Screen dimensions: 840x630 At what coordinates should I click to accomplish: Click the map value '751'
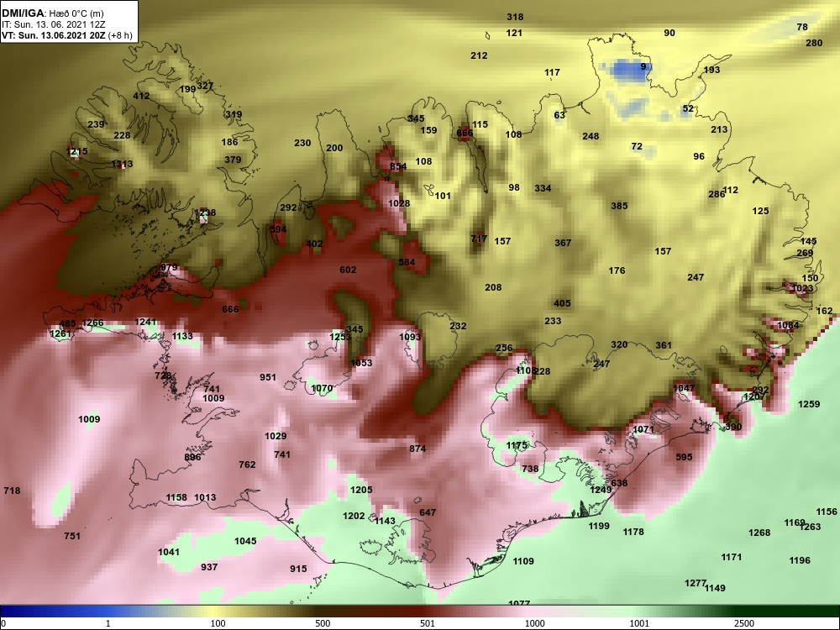click(x=71, y=536)
